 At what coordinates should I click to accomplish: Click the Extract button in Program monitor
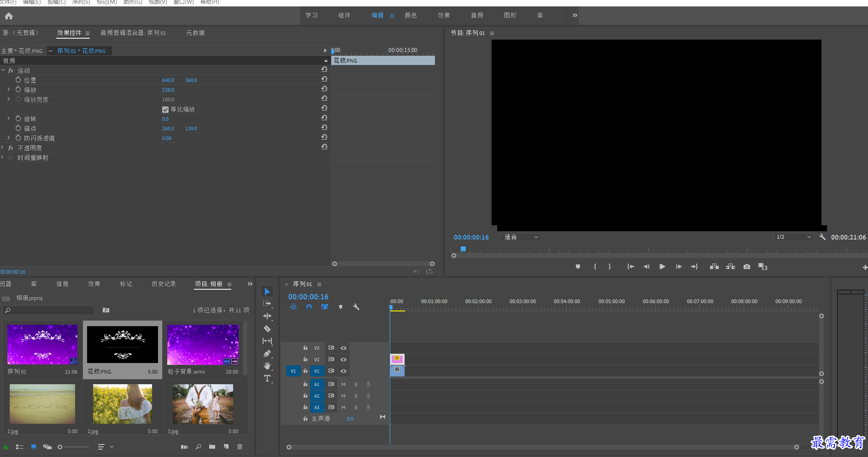coord(730,267)
